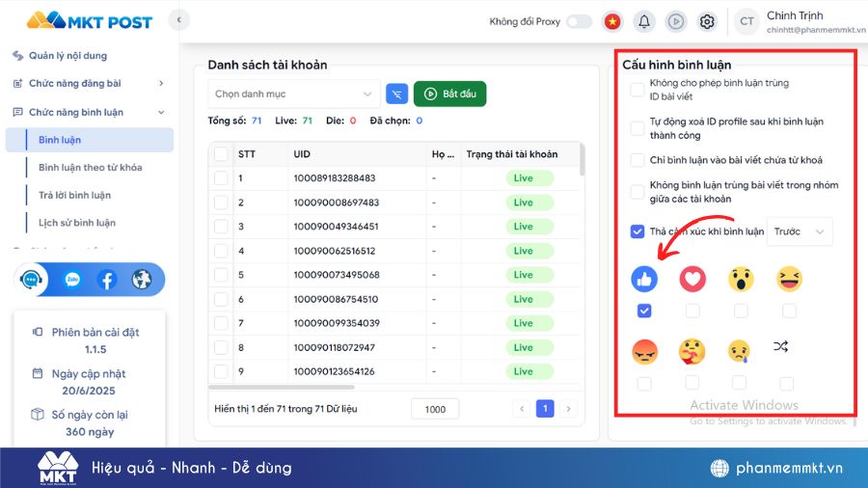Select the Bình luận submenu item
The image size is (868, 488).
click(x=90, y=140)
